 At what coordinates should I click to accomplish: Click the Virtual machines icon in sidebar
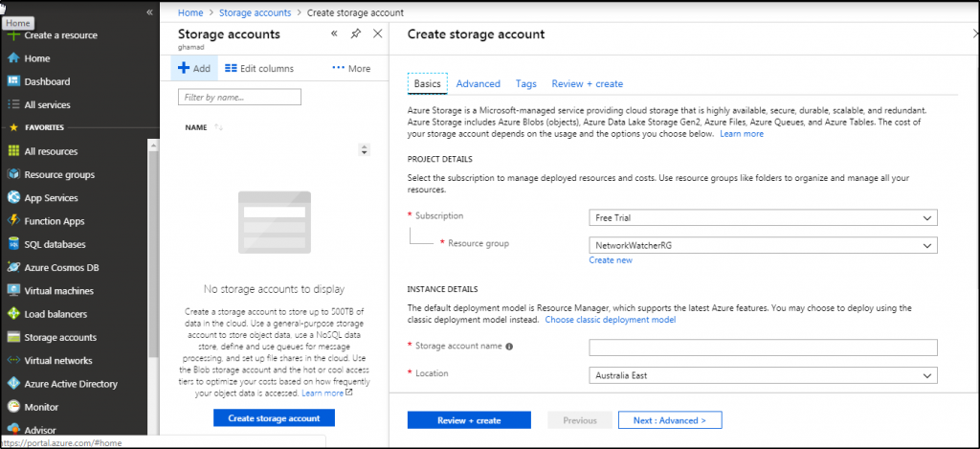coord(13,291)
